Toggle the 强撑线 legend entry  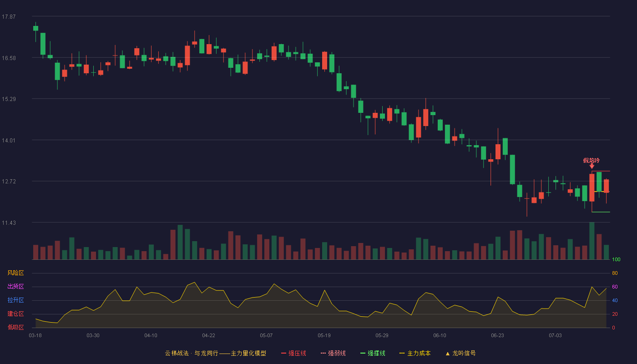click(373, 353)
